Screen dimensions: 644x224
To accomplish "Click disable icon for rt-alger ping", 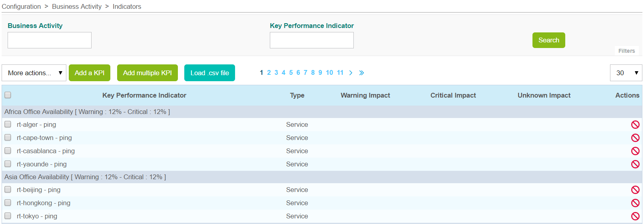I will (x=635, y=125).
